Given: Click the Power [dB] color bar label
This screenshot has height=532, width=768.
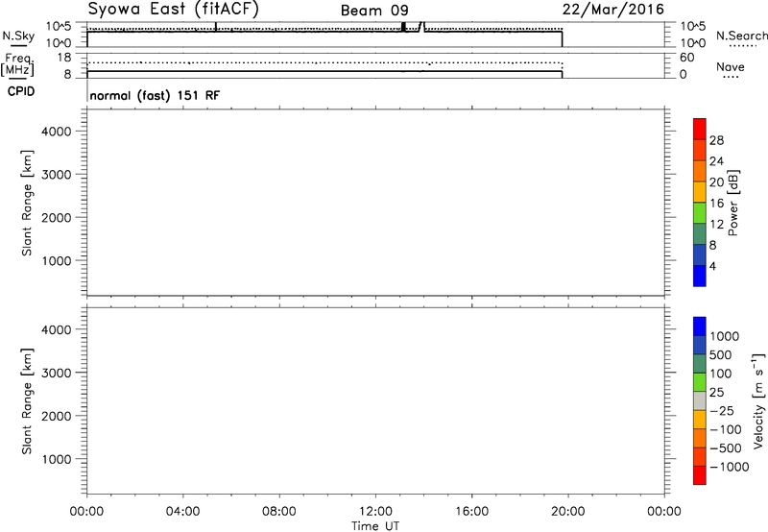Looking at the screenshot, I should [732, 206].
